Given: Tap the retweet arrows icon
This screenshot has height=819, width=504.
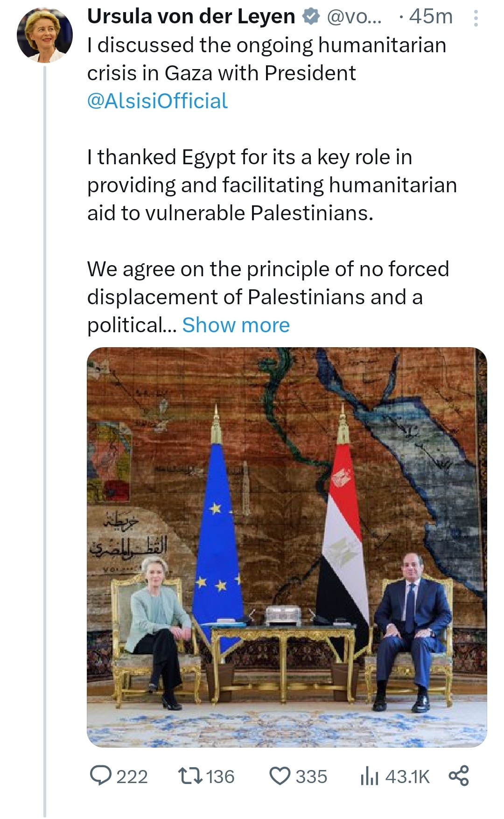Looking at the screenshot, I should tap(190, 776).
